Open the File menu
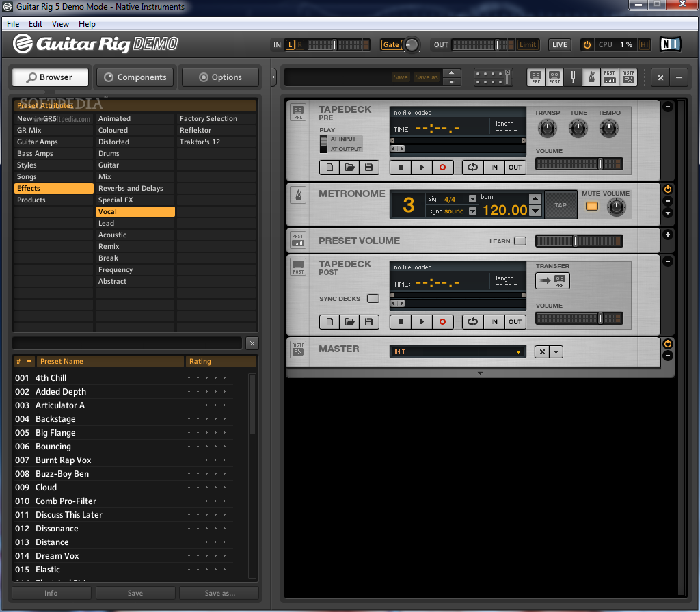 pyautogui.click(x=13, y=24)
